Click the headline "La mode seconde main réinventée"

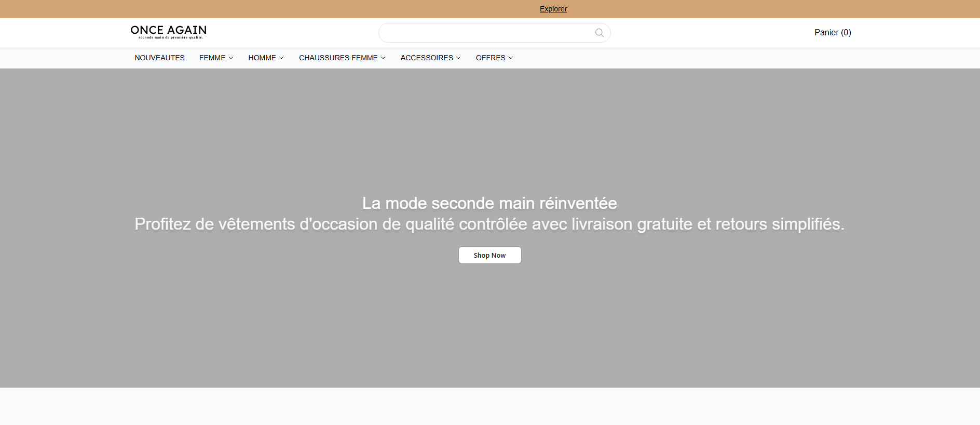(489, 203)
